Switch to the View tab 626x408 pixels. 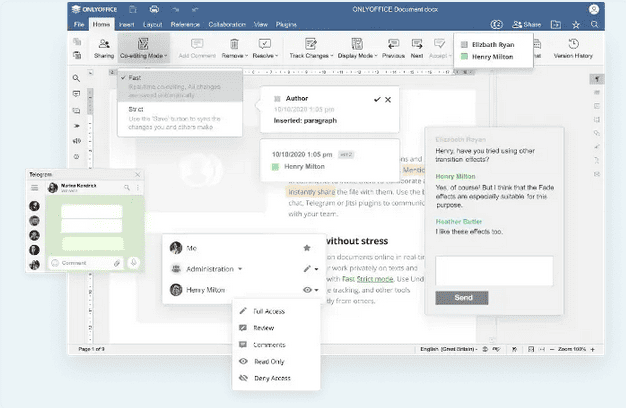pos(261,24)
